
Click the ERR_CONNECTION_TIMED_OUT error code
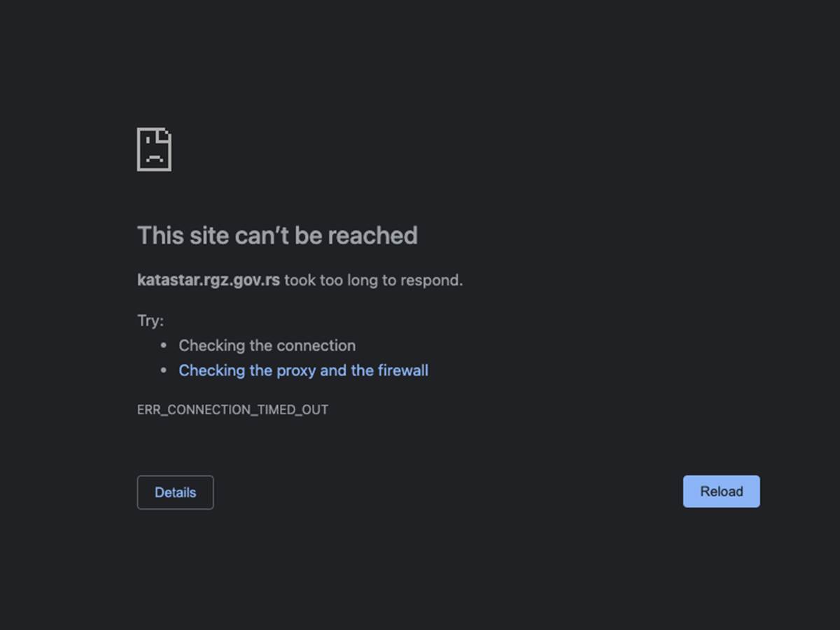click(232, 409)
